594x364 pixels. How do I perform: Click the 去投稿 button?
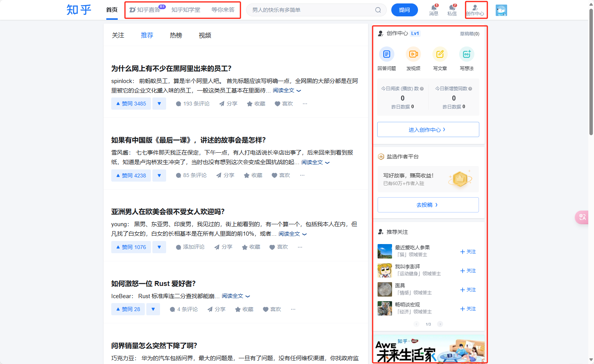428,205
